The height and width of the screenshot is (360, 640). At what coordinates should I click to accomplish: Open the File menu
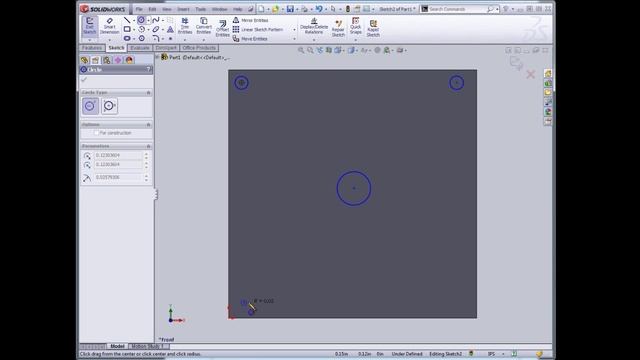click(139, 9)
